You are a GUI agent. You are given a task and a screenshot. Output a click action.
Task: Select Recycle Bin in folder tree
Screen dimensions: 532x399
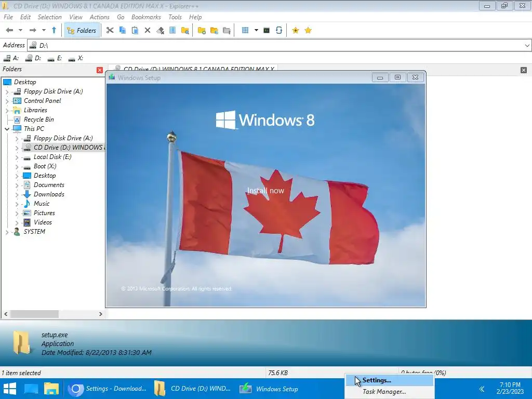[38, 119]
